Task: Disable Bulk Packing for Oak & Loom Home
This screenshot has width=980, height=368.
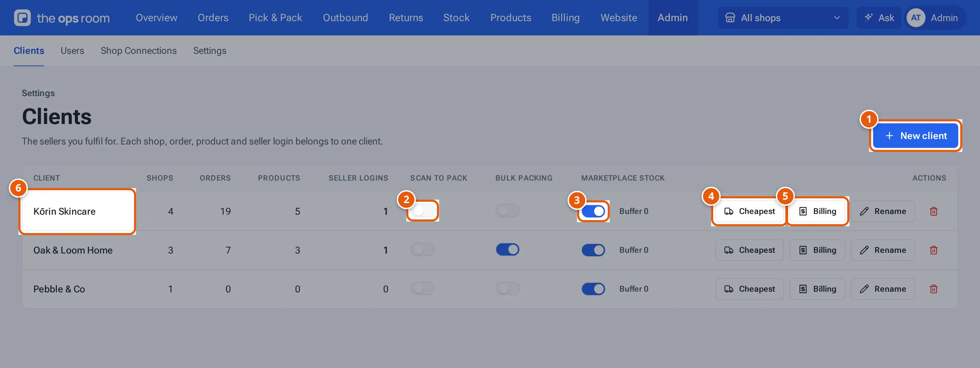Action: click(507, 249)
